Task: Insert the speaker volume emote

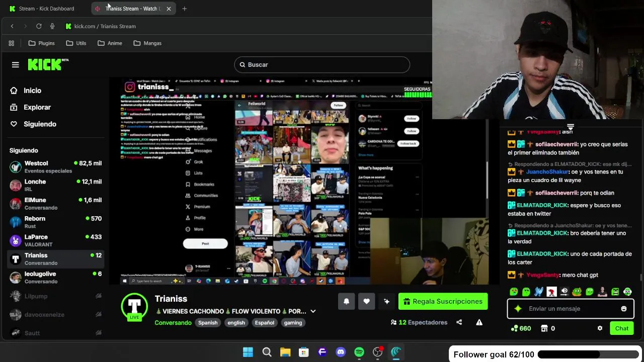Action: (x=565, y=292)
